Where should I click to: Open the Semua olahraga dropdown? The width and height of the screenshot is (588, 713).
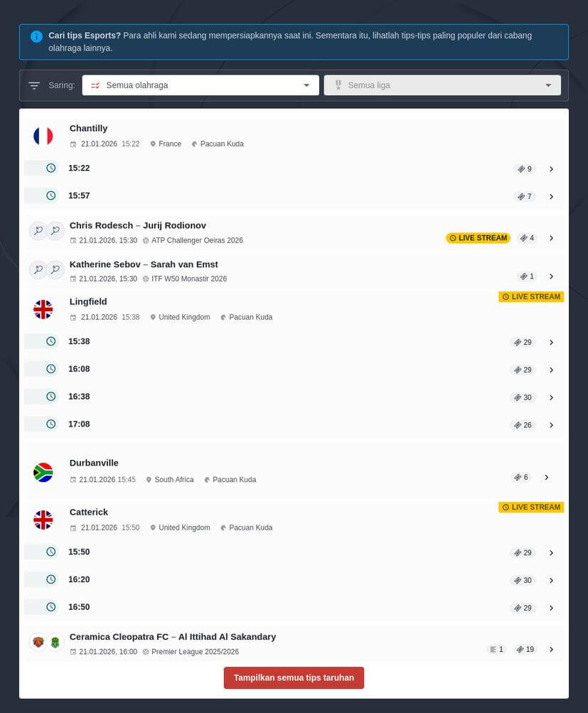pyautogui.click(x=201, y=85)
